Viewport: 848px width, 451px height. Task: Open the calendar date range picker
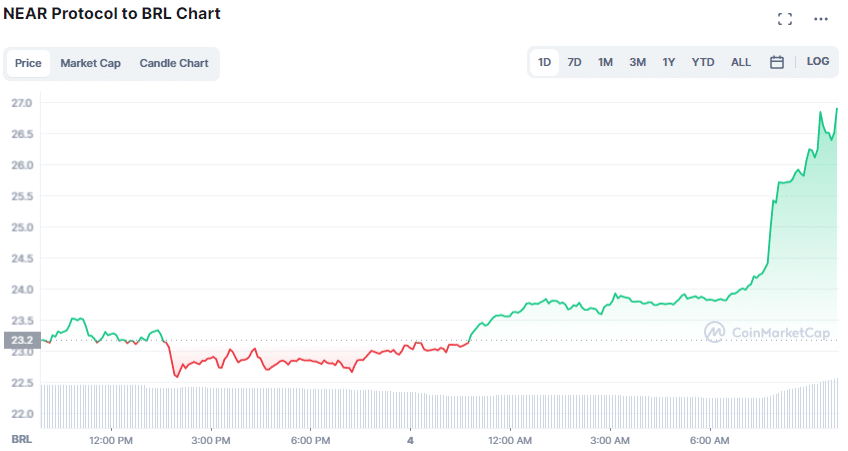777,62
